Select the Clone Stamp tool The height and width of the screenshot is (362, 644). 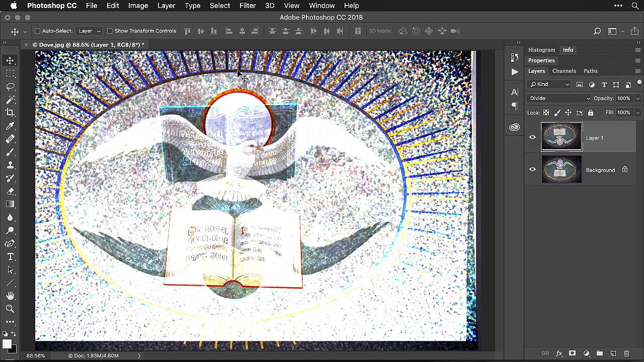10,165
